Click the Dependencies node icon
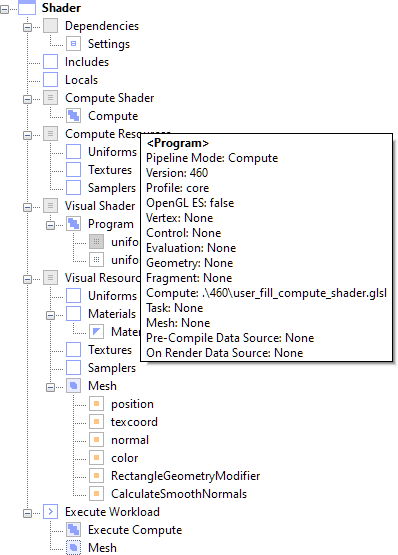The height and width of the screenshot is (555, 398). tap(51, 26)
